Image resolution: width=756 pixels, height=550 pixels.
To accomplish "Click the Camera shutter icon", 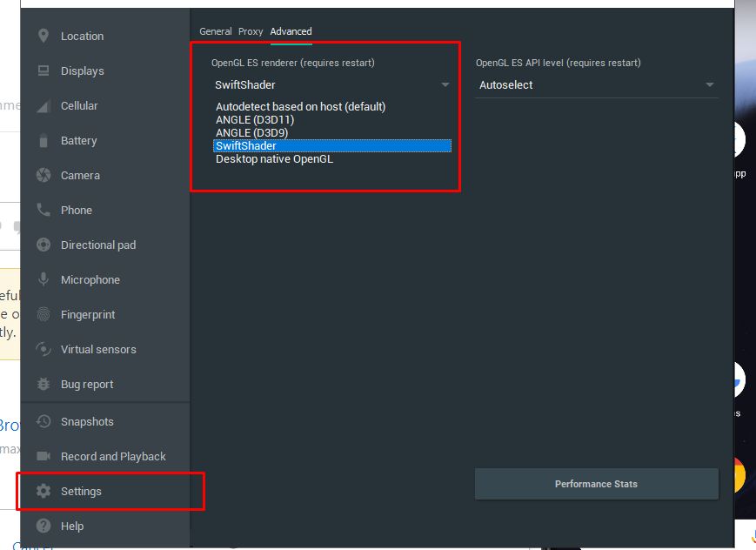I will click(43, 175).
